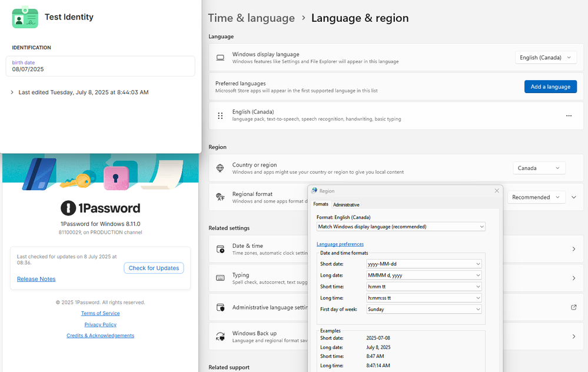Image resolution: width=588 pixels, height=372 pixels.
Task: Click the Add a language button
Action: pyautogui.click(x=550, y=87)
